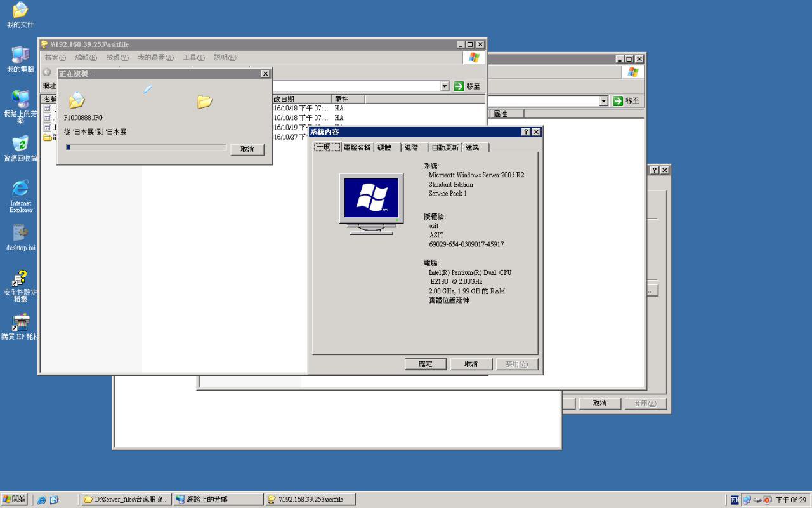812x508 pixels.
Task: Click the copy progress bar
Action: 146,147
